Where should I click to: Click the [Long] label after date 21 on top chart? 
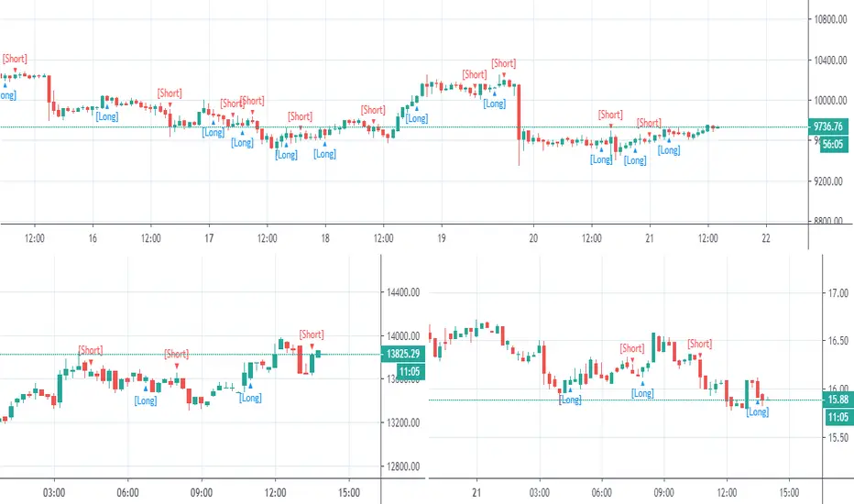[x=669, y=150]
